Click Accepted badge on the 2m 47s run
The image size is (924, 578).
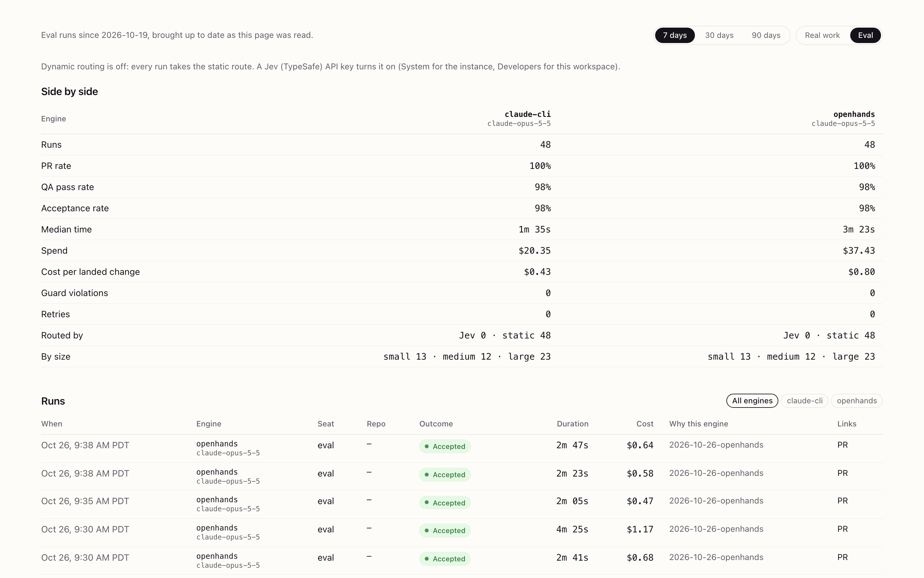click(445, 446)
